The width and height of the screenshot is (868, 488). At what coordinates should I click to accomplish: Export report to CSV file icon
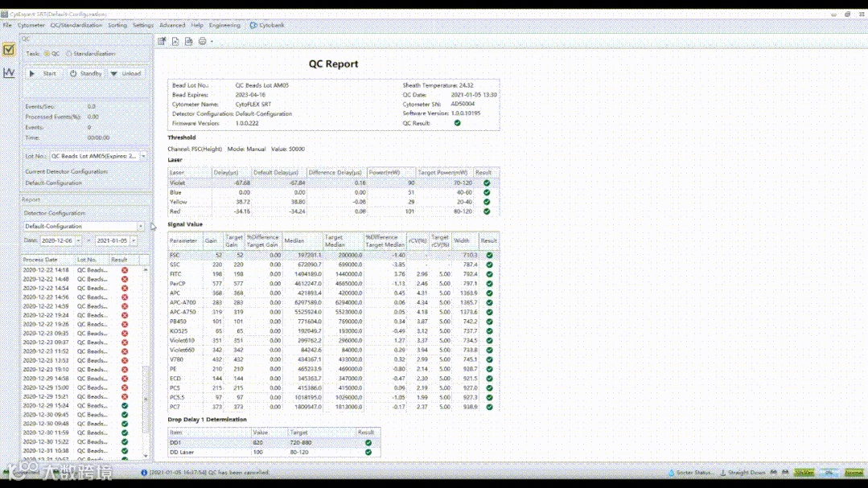pos(189,41)
